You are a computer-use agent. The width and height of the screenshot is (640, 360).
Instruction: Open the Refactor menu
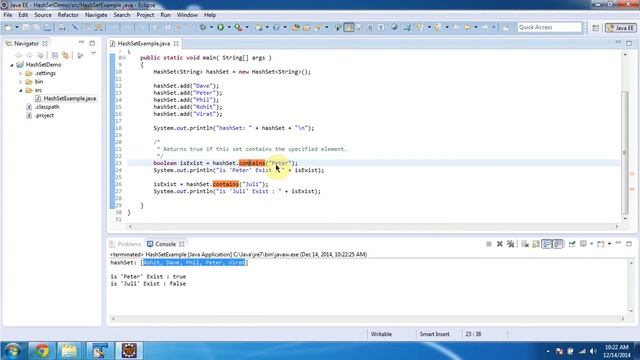pos(68,15)
